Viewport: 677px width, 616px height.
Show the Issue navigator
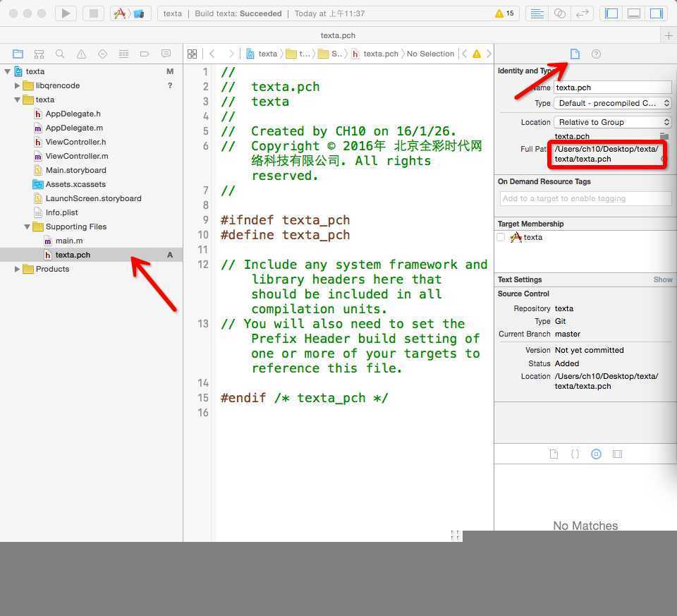81,54
